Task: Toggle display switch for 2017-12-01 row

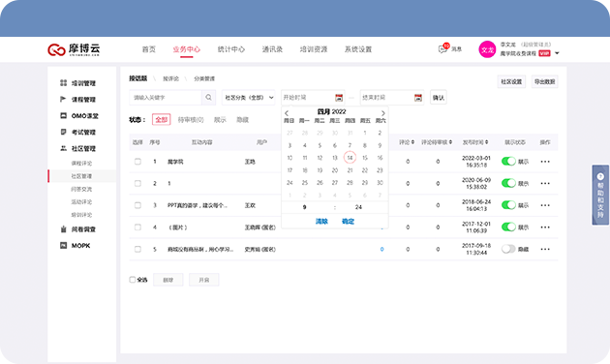Action: [508, 227]
